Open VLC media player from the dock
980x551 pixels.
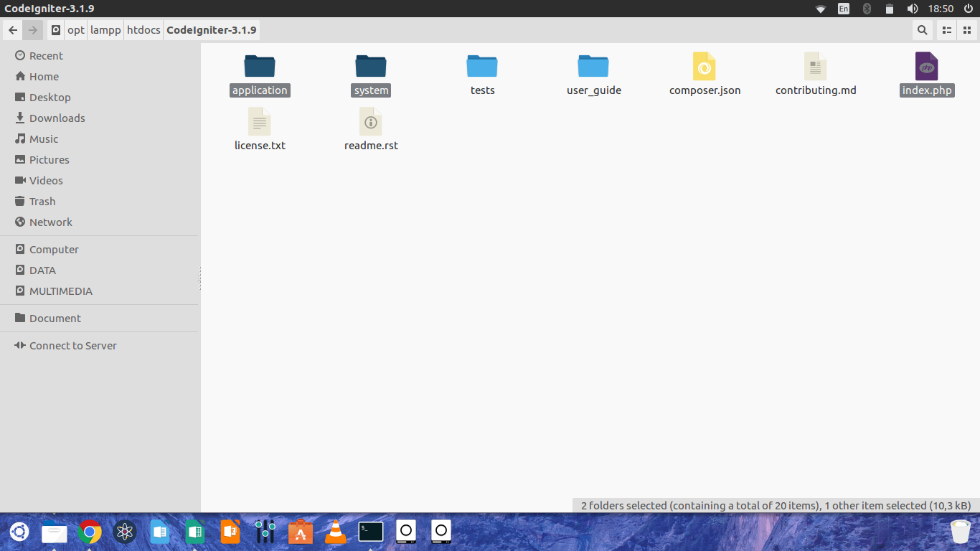335,532
